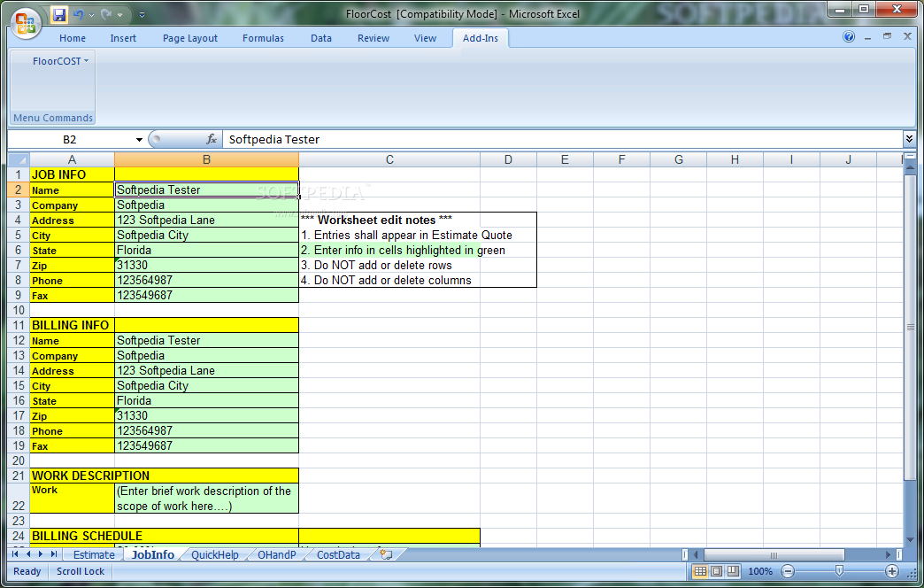
Task: Zoom in with the plus button
Action: click(x=892, y=571)
